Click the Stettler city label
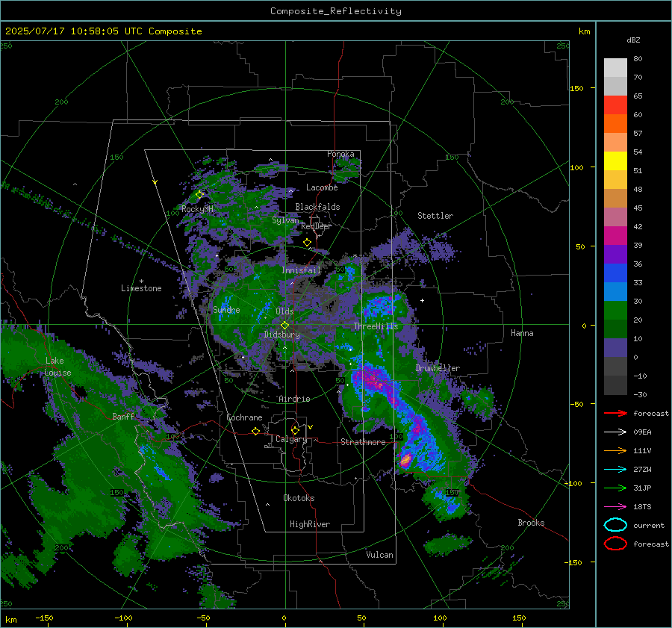 435,216
